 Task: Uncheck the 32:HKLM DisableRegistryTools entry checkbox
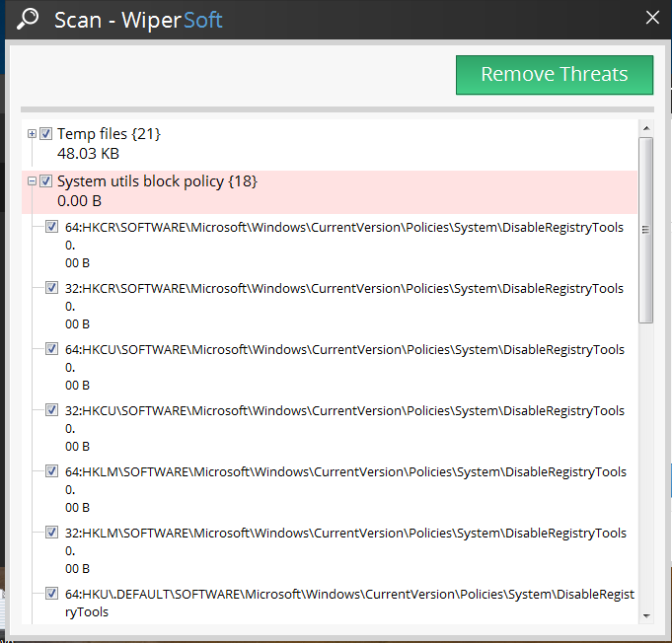tap(52, 533)
